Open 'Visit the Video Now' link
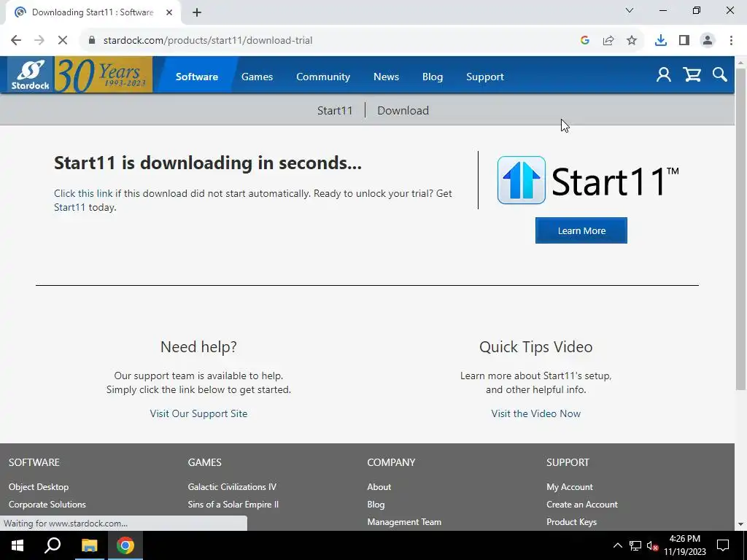Image resolution: width=747 pixels, height=560 pixels. click(536, 413)
